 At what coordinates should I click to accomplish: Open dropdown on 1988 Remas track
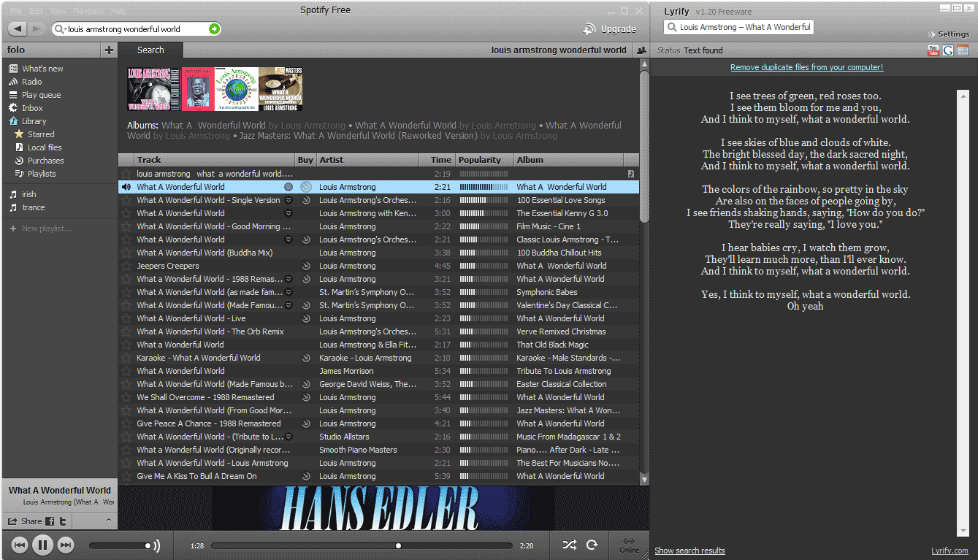tap(289, 279)
